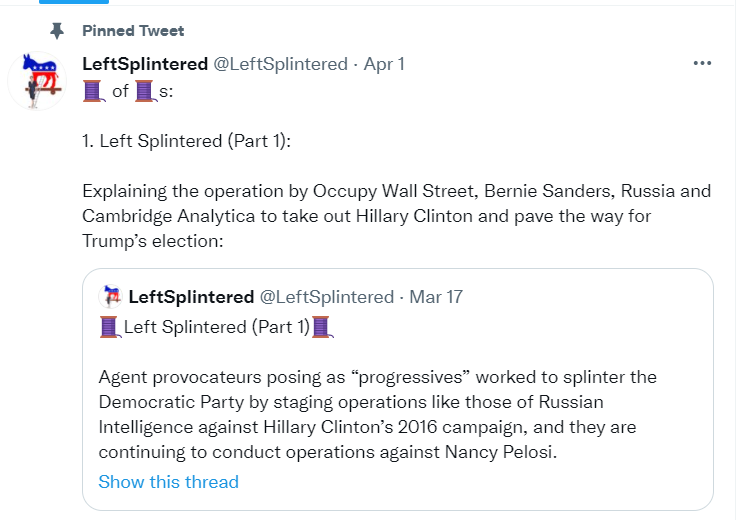This screenshot has width=746, height=520.
Task: Click the spool emoji before 'Left Splintered (Part 1)' in quote
Action: tap(110, 326)
